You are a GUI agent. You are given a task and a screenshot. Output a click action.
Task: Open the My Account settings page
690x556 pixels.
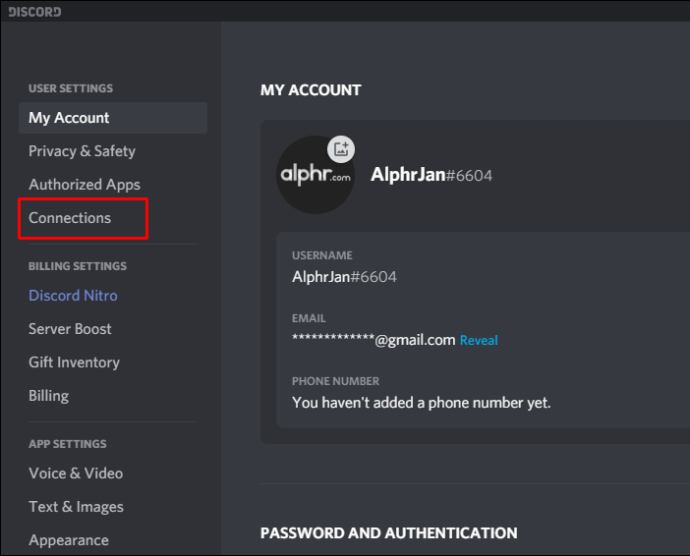pyautogui.click(x=113, y=118)
